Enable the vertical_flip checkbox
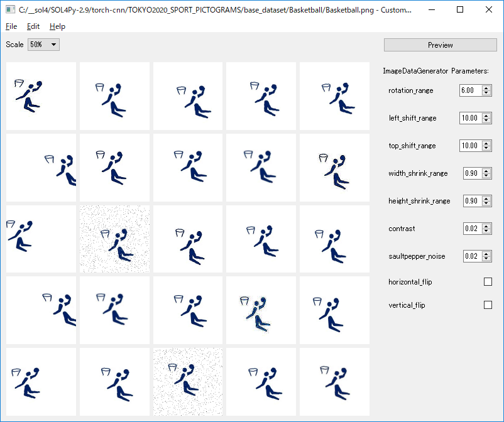This screenshot has width=504, height=422. [488, 305]
